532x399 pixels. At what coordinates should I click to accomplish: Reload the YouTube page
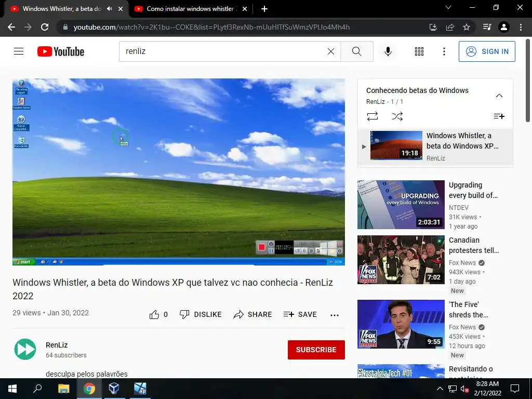[45, 27]
